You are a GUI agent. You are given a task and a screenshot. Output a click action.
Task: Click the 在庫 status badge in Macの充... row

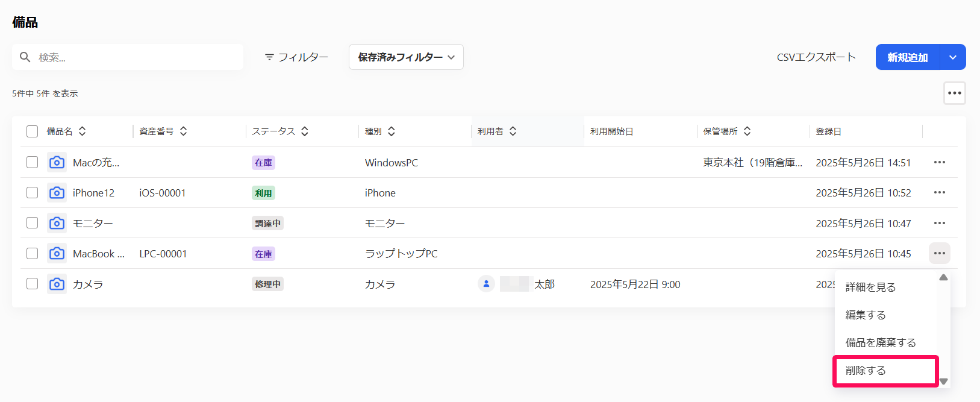point(263,163)
